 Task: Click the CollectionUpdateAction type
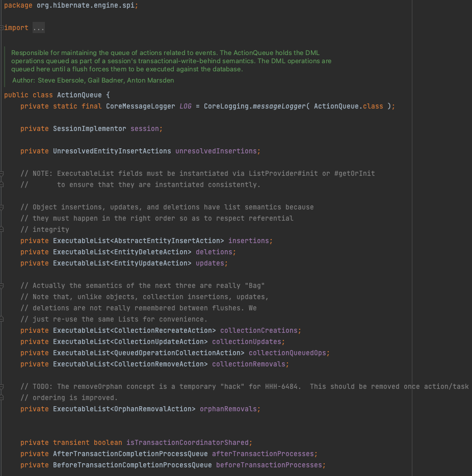159,342
